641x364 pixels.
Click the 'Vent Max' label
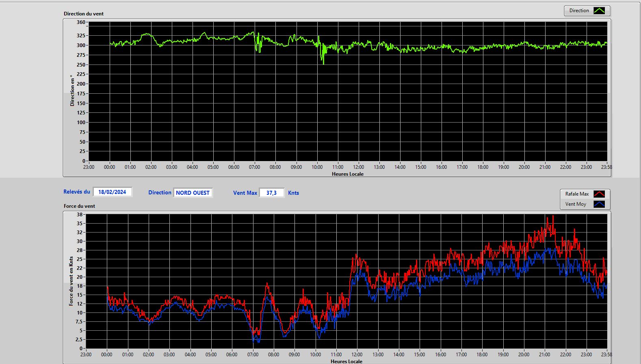pos(245,193)
